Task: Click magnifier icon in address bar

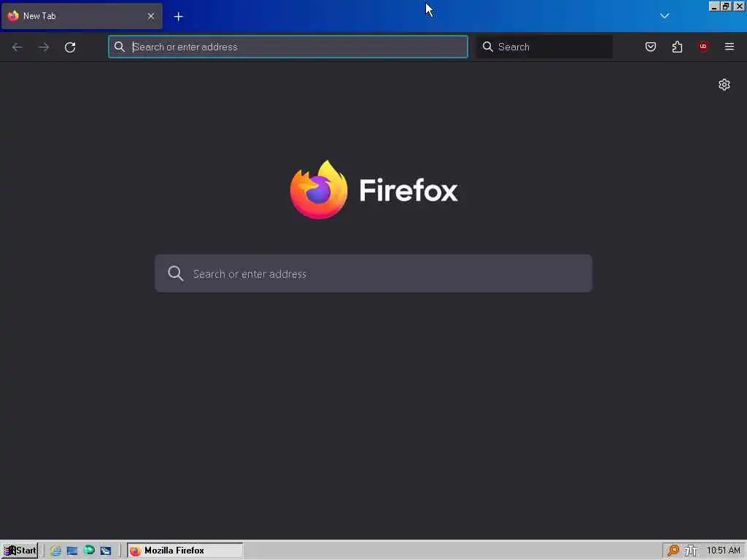Action: tap(120, 47)
